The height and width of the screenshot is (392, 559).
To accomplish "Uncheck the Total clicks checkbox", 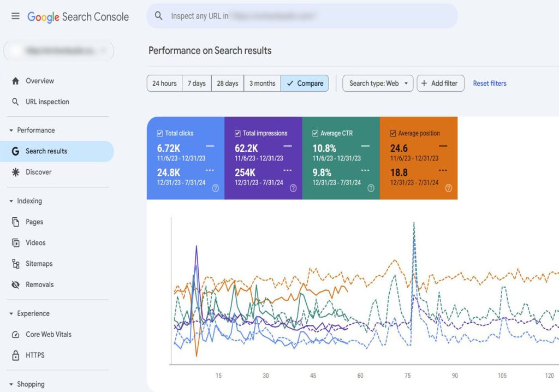I will [160, 133].
